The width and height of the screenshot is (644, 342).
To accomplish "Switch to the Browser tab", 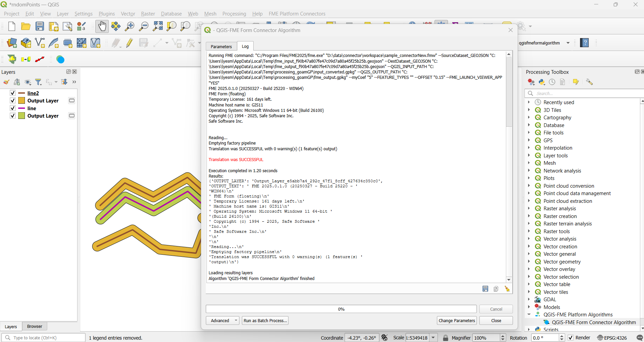I will click(x=35, y=326).
